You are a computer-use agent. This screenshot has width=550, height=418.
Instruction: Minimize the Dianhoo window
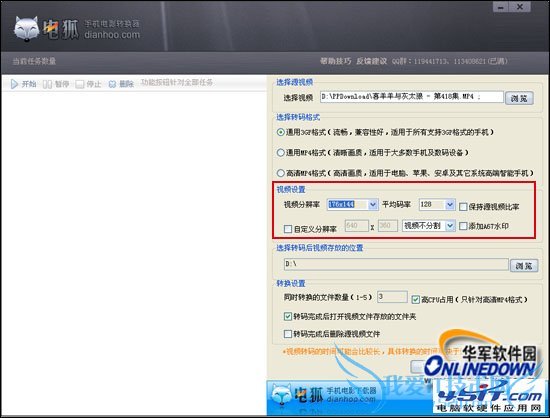[502, 7]
